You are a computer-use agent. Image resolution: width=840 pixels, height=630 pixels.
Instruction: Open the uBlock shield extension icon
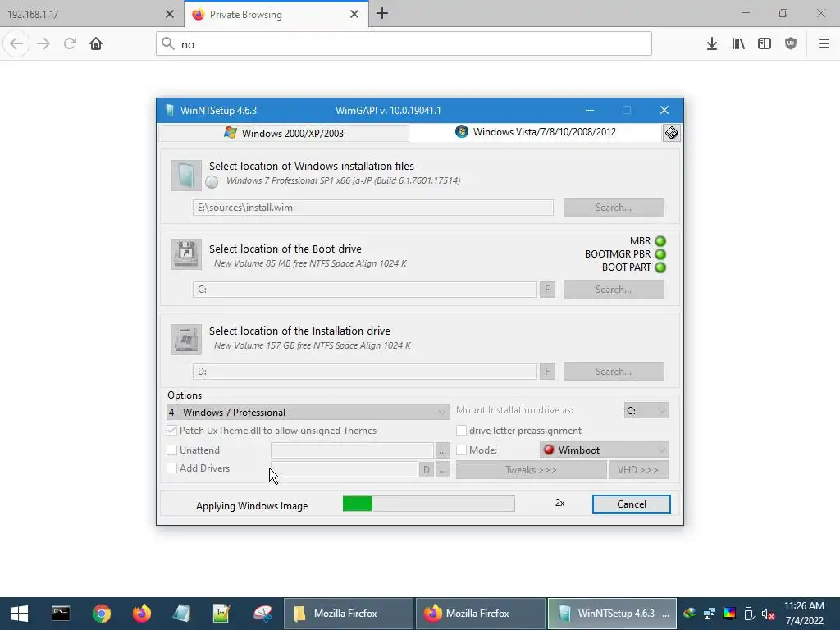(791, 43)
